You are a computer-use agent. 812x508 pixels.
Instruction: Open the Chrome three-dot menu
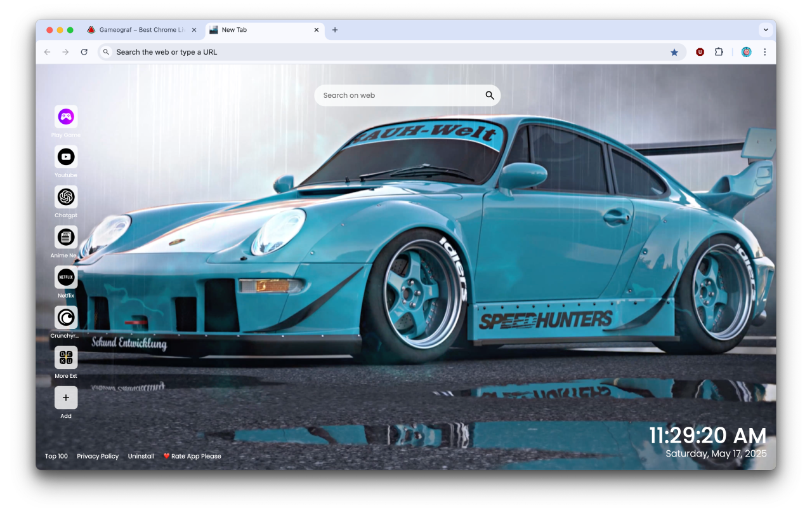coord(764,52)
